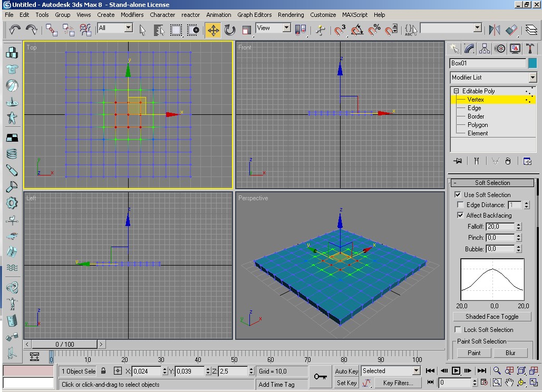Click the 0 / 100 time slider
542x392 pixels.
pyautogui.click(x=65, y=345)
